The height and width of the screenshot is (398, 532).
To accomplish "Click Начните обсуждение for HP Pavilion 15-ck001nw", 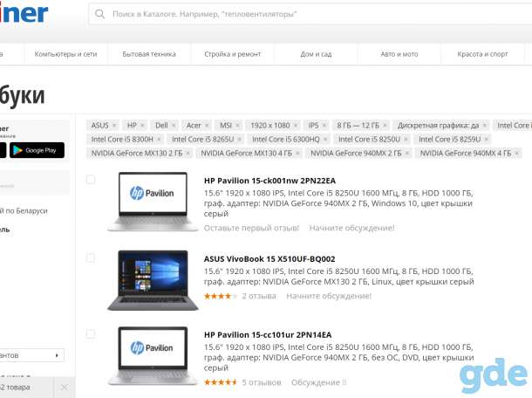I will pos(351,228).
